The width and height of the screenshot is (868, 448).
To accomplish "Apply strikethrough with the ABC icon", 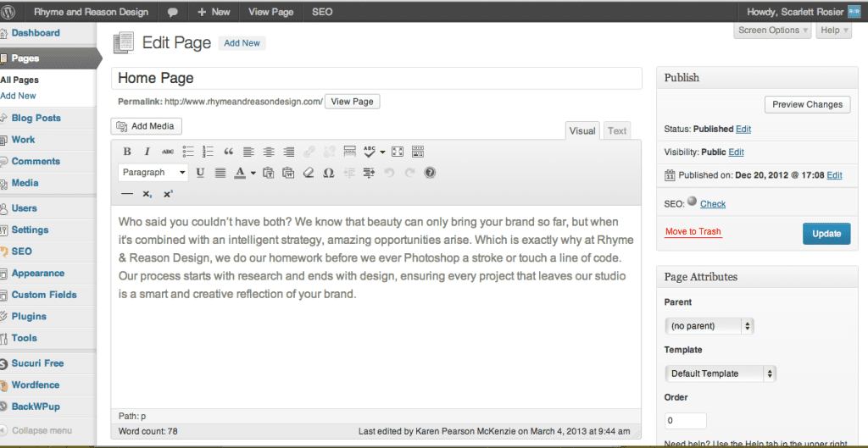I will (167, 152).
